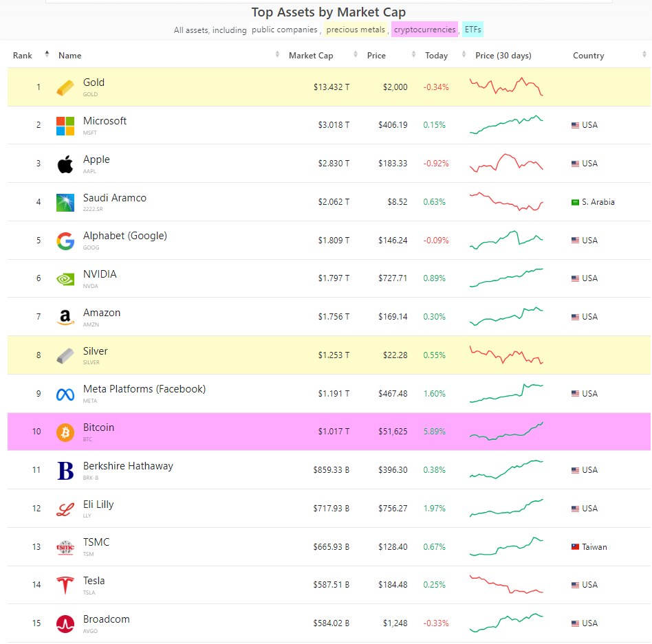Click the Tesla logo icon
The height and width of the screenshot is (644, 652).
[65, 586]
